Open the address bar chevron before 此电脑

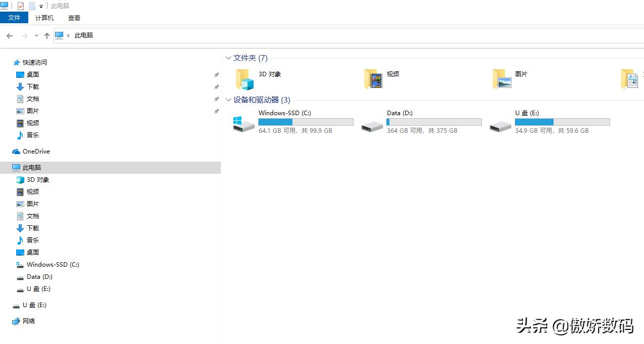click(x=68, y=35)
